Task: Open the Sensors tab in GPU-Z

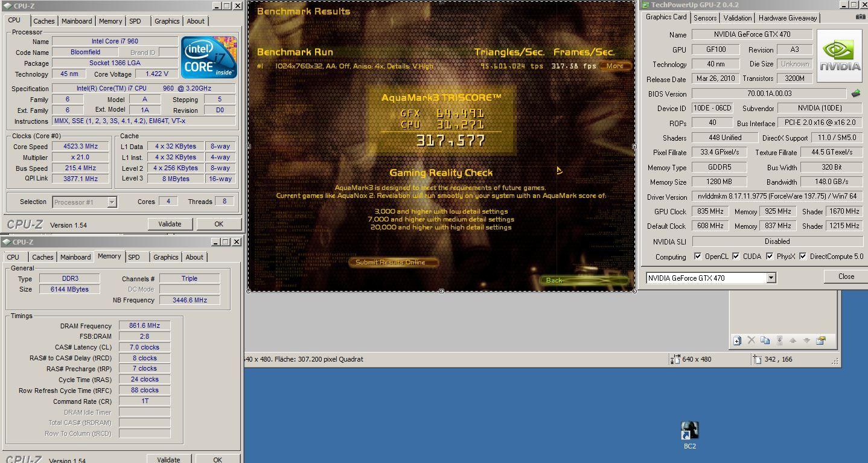Action: click(704, 18)
